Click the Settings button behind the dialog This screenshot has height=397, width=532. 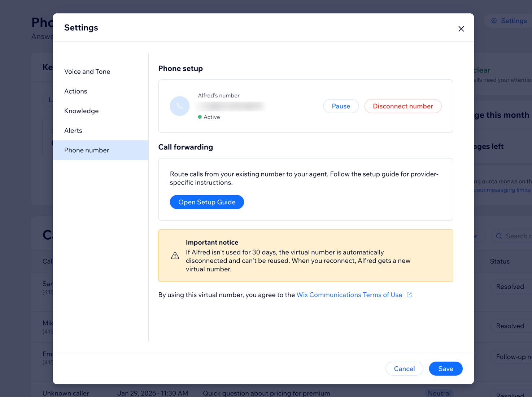[509, 21]
